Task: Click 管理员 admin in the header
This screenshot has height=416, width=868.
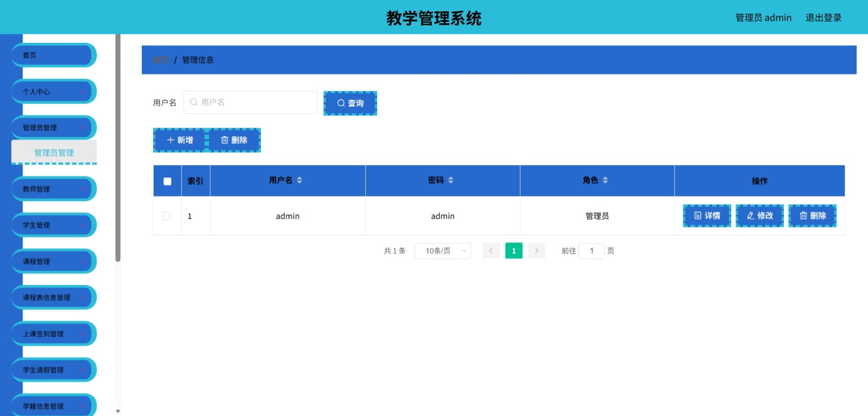Action: (x=763, y=18)
